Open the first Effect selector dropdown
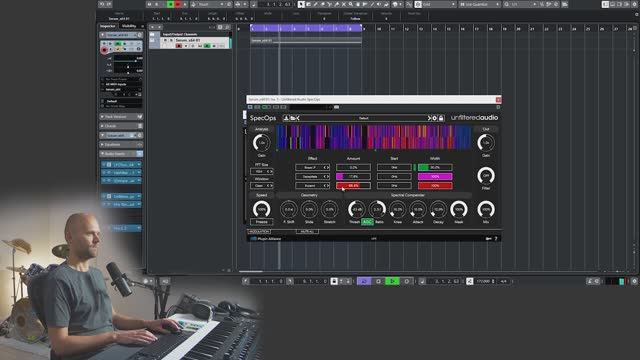 (x=313, y=167)
